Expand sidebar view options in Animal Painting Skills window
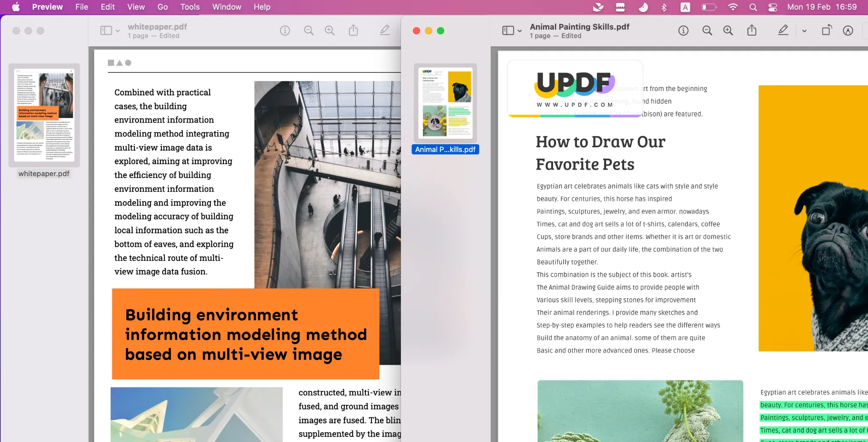The height and width of the screenshot is (442, 868). click(x=519, y=31)
